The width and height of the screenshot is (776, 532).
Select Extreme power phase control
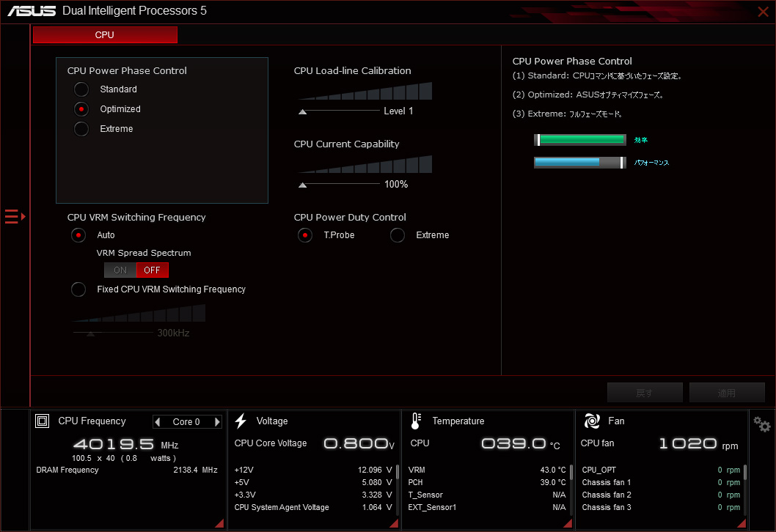click(81, 129)
